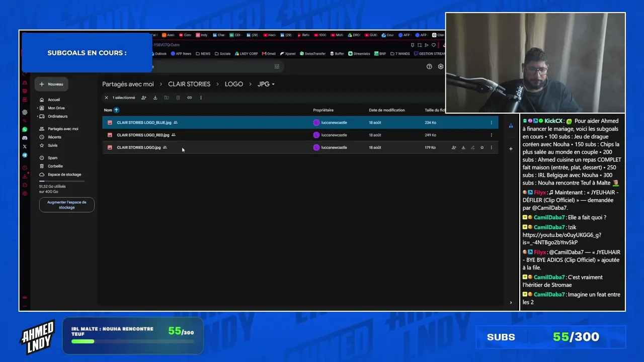This screenshot has width=644, height=362.
Task: Expand the Mon Drive tree arrow
Action: tap(37, 108)
